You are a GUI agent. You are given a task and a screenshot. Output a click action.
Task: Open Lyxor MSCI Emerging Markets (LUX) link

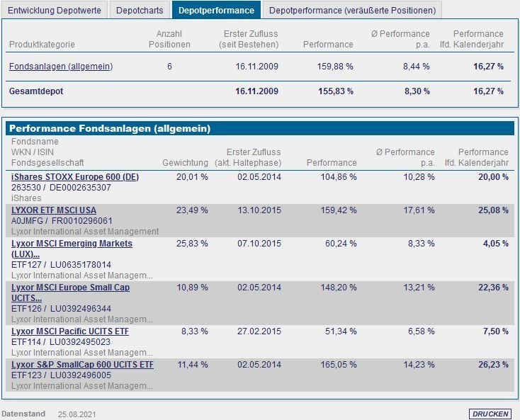[72, 249]
